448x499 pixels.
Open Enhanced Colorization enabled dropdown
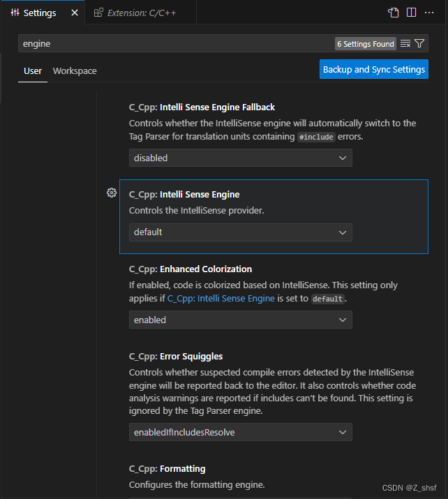tap(241, 320)
